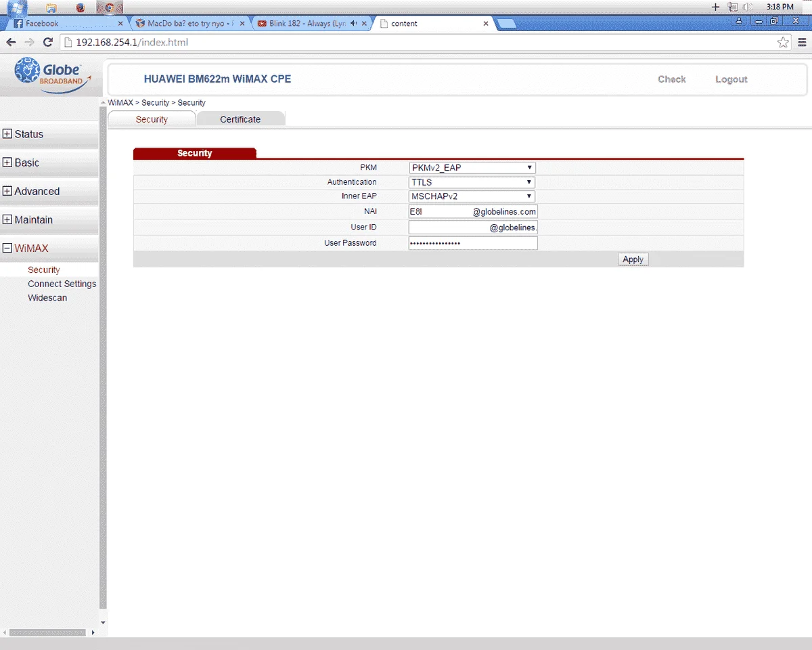812x650 pixels.
Task: Open Connect Settings page
Action: (62, 284)
